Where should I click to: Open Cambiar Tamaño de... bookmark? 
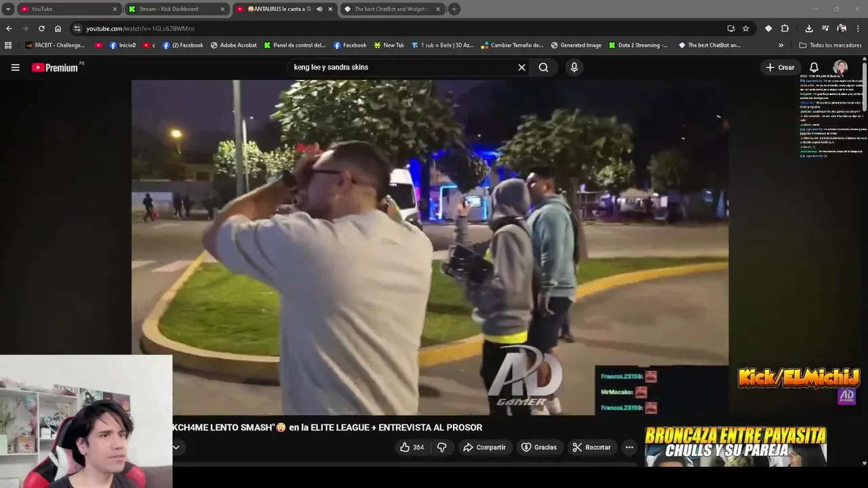pyautogui.click(x=512, y=45)
